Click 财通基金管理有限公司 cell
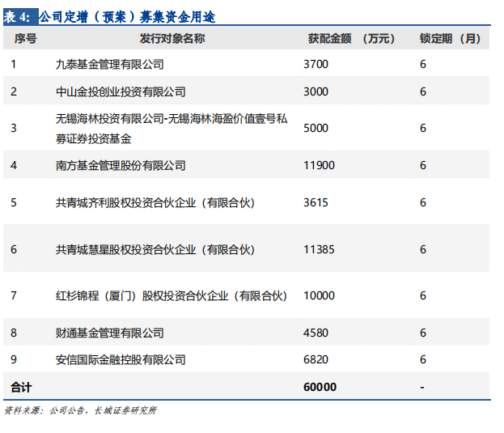Screen dimensions: 504x433 coord(109,333)
